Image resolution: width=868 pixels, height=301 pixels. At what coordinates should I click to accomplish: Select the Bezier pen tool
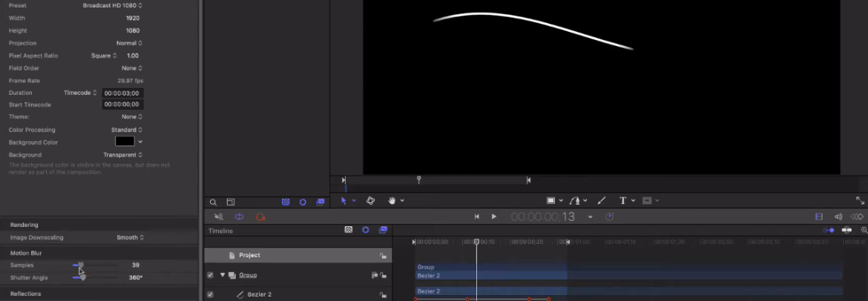(x=576, y=201)
